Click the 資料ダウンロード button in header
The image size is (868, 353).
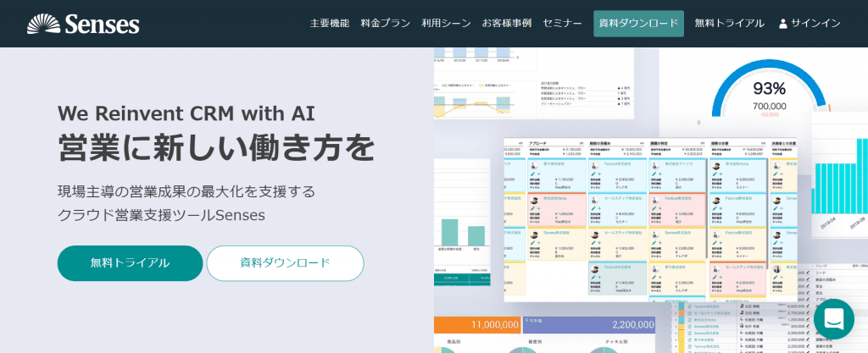click(x=639, y=23)
